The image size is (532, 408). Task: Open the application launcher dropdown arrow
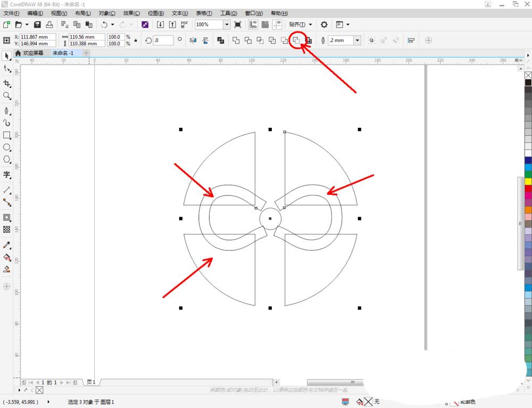click(x=348, y=25)
